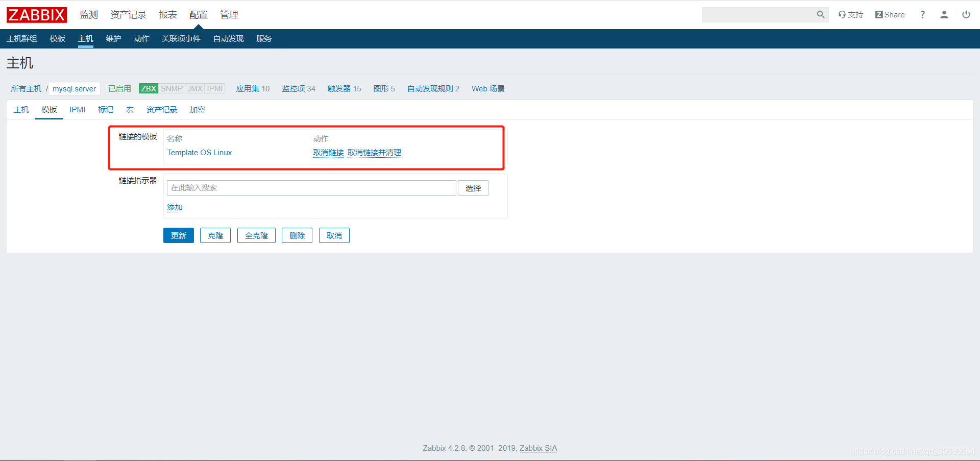Click the green ZBX availability badge

click(x=149, y=88)
